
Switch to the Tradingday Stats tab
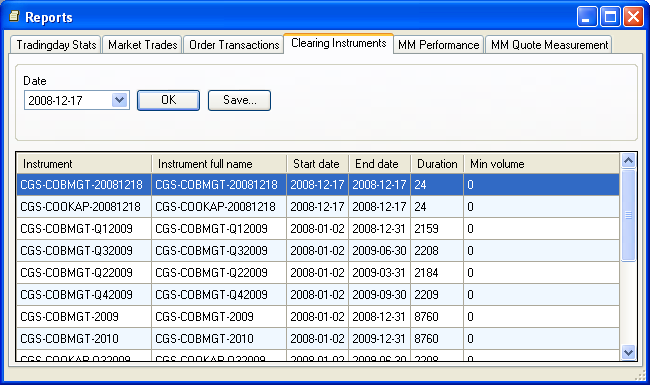[x=56, y=45]
